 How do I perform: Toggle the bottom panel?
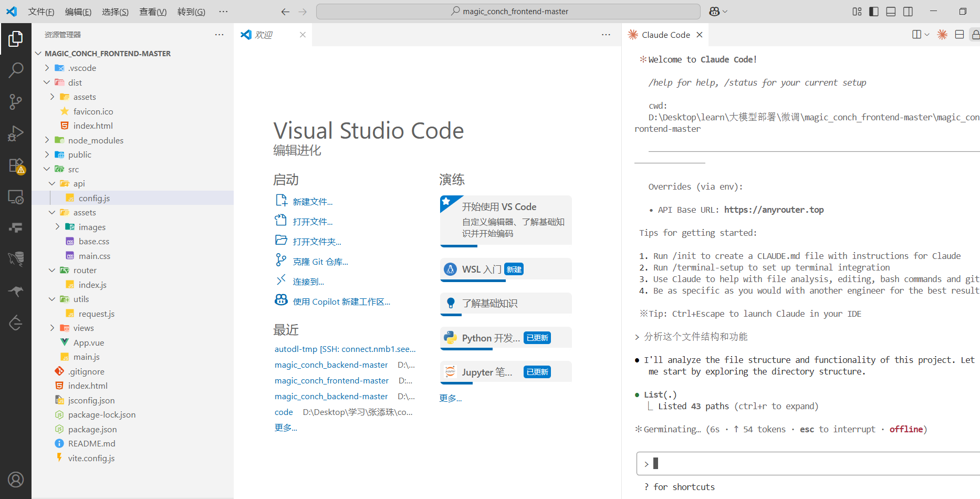[x=891, y=12]
